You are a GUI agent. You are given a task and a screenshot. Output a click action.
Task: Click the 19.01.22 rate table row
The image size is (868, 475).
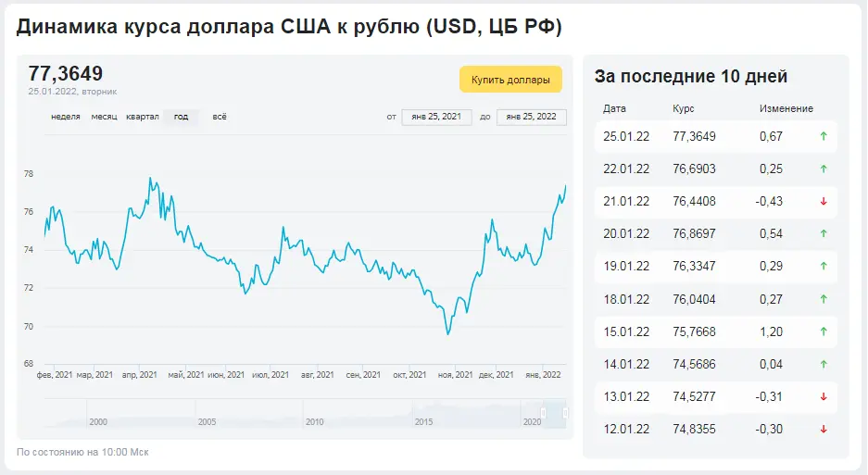[x=716, y=267]
